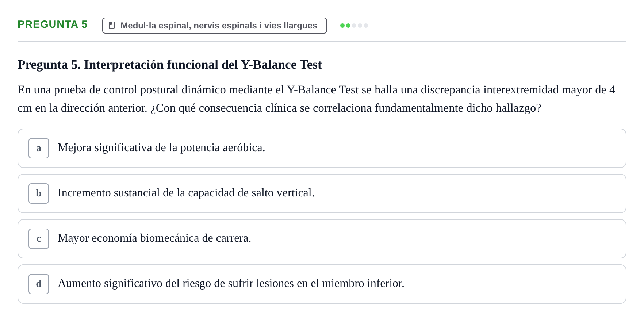Click the question text about discrepancia interextremidad
Viewport: 644px width, 322px height.
pos(316,99)
